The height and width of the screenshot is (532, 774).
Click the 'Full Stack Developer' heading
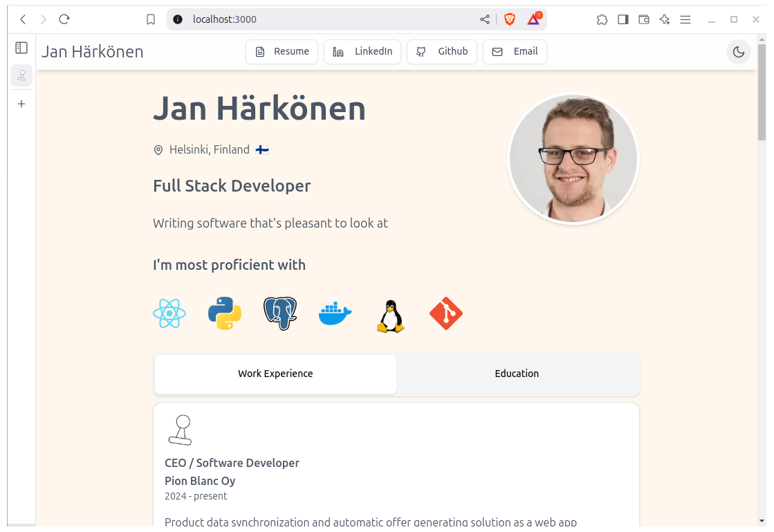(232, 186)
